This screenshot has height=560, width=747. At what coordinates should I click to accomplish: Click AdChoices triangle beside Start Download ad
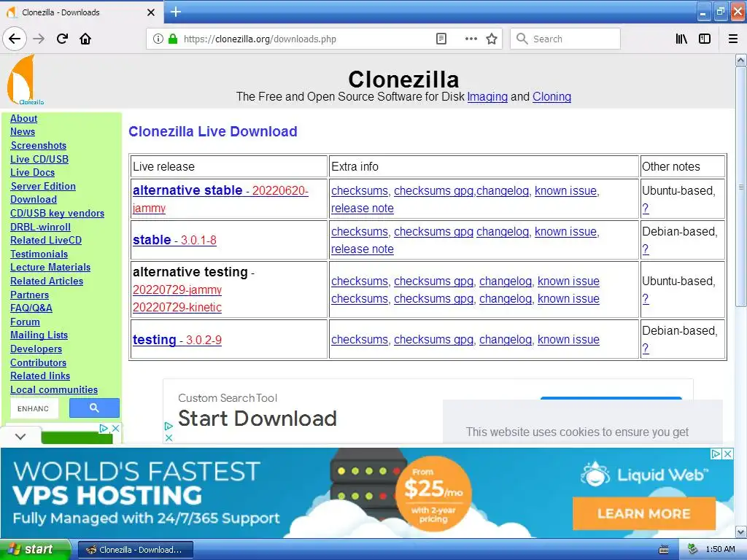(x=169, y=426)
